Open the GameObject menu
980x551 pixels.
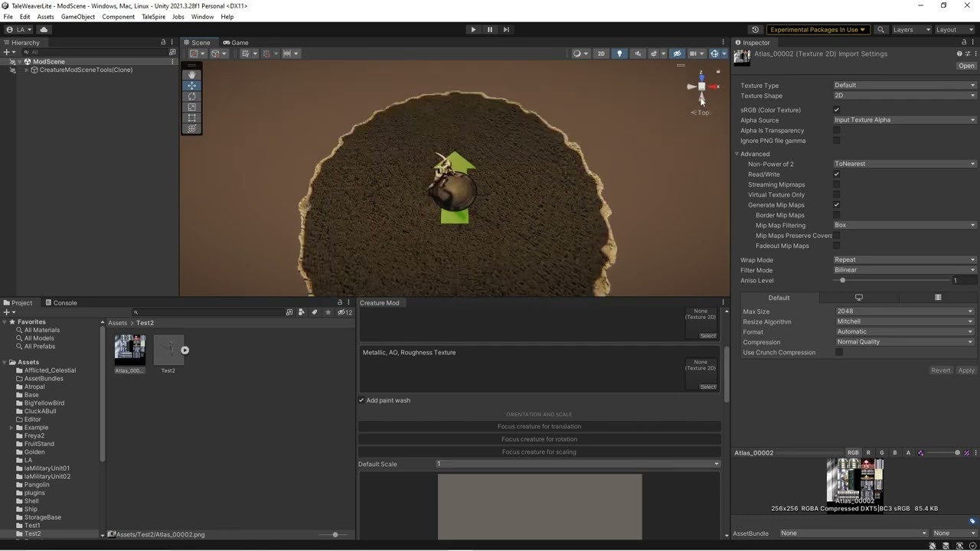click(x=78, y=17)
